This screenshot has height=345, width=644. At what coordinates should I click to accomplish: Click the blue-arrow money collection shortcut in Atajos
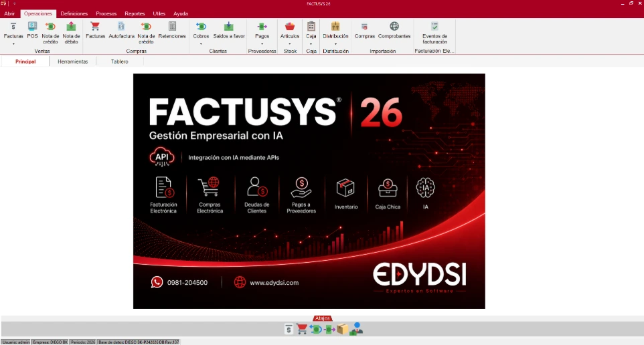click(316, 329)
